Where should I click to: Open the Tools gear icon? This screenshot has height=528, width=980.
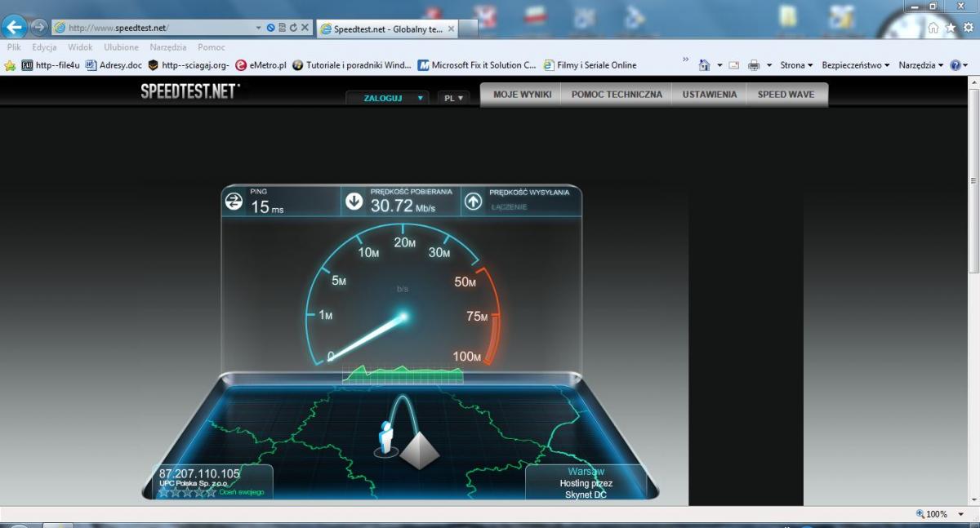(x=968, y=28)
